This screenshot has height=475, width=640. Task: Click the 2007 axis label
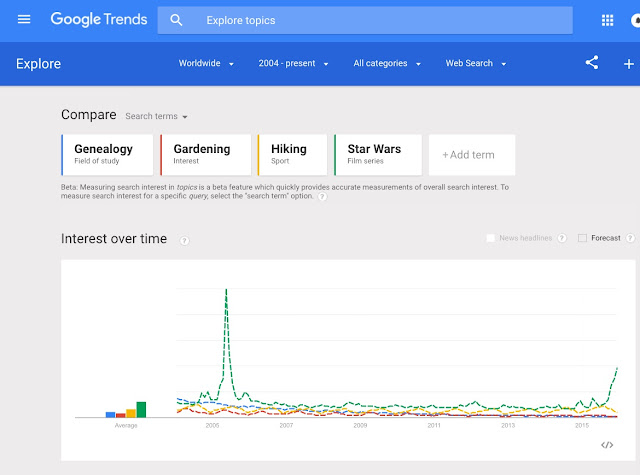click(x=286, y=425)
